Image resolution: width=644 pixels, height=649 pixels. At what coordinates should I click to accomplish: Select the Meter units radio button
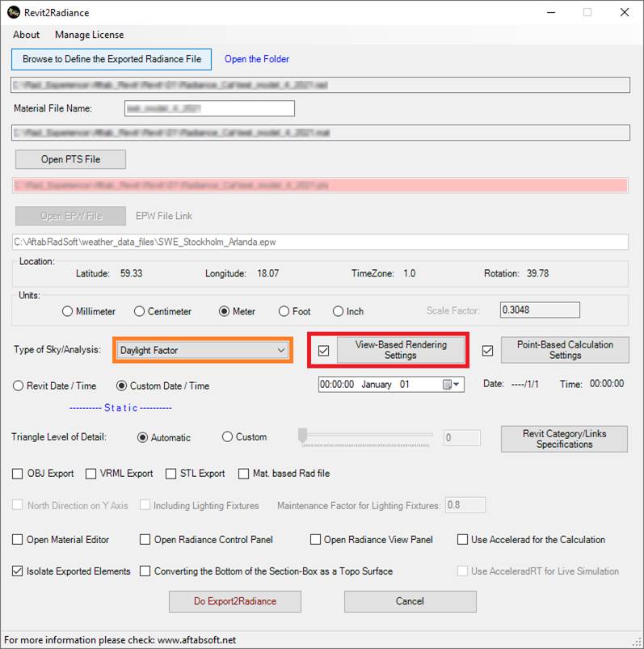click(x=224, y=311)
